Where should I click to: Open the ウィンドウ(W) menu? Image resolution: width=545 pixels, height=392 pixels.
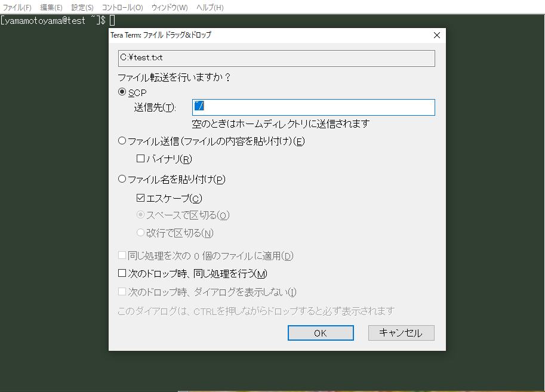[170, 7]
